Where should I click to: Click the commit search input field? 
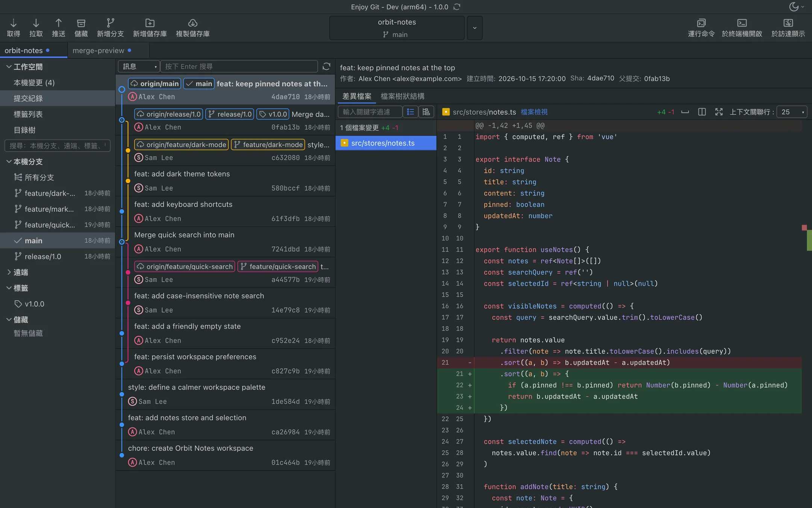[x=239, y=67]
